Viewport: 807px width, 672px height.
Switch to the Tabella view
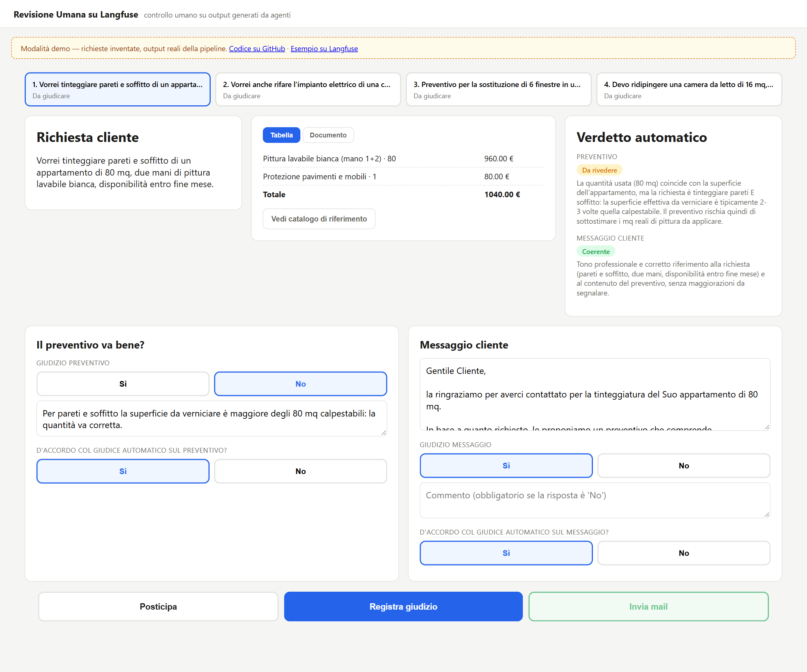[281, 135]
